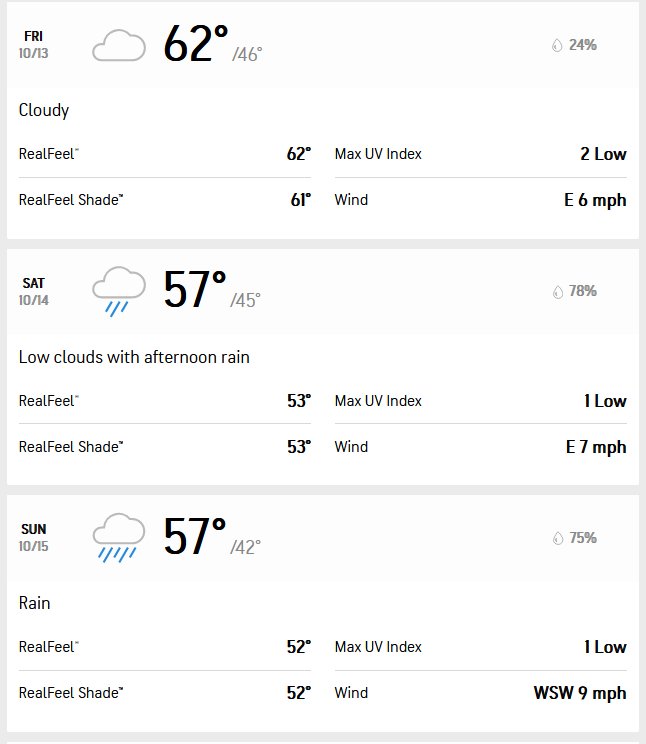Click Sunday's 'Rain' description text

(34, 603)
